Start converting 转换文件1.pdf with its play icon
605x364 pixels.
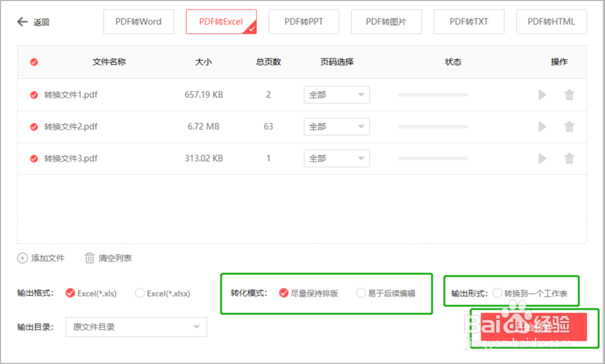(x=542, y=94)
